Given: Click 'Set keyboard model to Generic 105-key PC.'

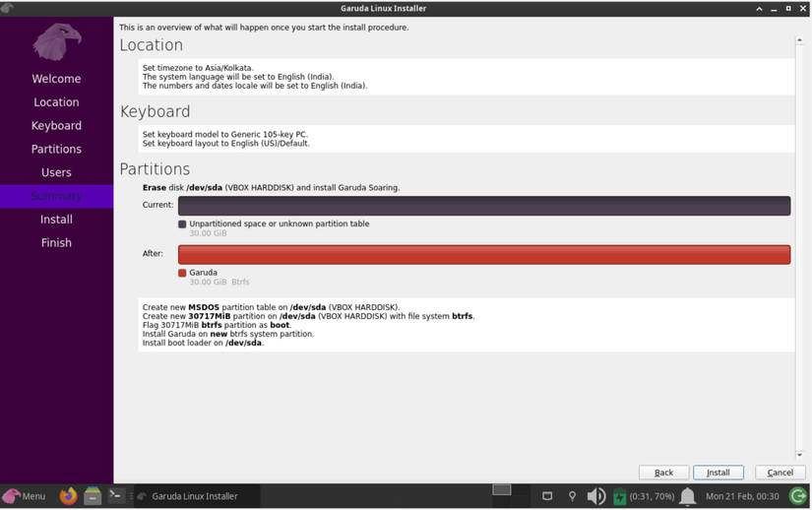Looking at the screenshot, I should [x=224, y=134].
